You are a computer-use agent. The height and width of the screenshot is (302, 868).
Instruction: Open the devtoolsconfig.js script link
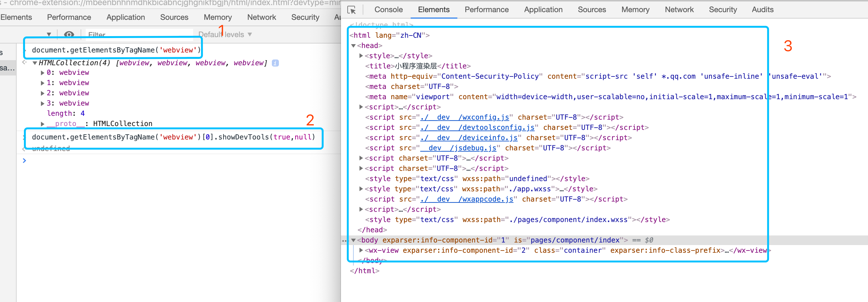pyautogui.click(x=477, y=127)
